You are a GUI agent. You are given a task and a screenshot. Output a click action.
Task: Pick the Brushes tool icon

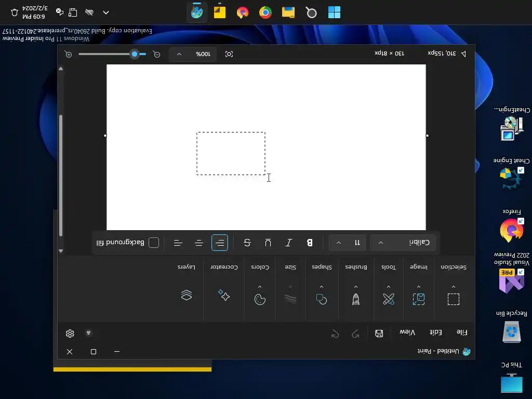[355, 299]
